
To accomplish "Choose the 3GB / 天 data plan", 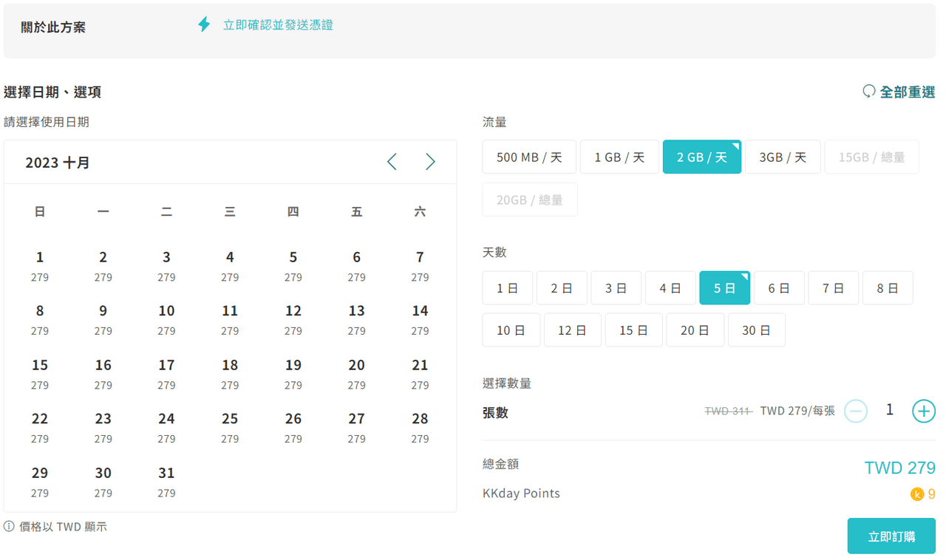I will (x=782, y=157).
